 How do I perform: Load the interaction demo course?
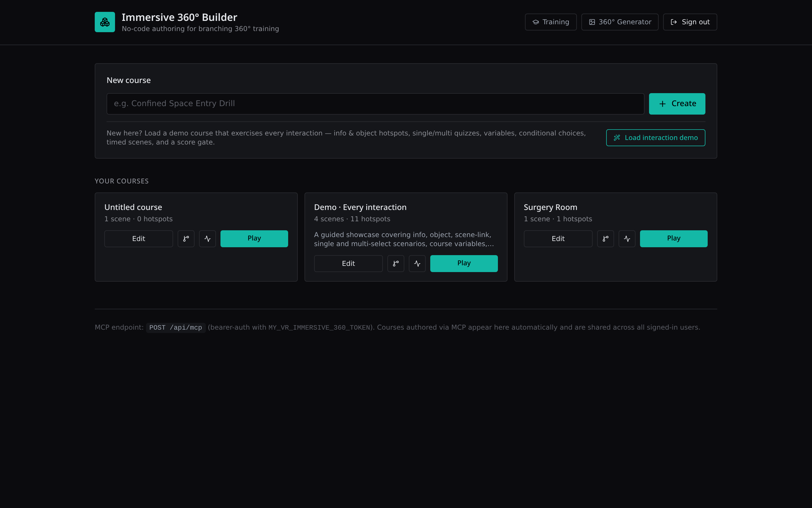655,138
